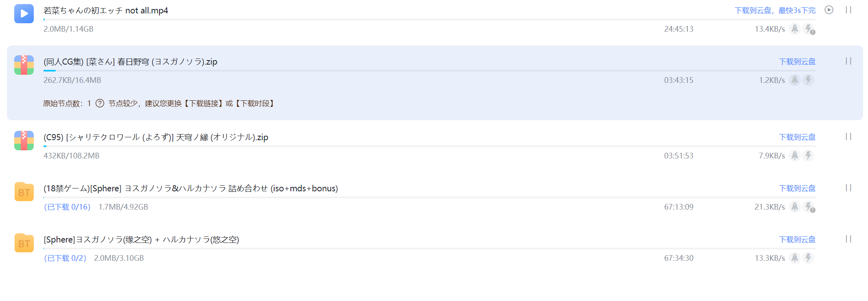The image size is (868, 301).
Task: Click the question mark help icon after 原始节点数
Action: (x=100, y=104)
